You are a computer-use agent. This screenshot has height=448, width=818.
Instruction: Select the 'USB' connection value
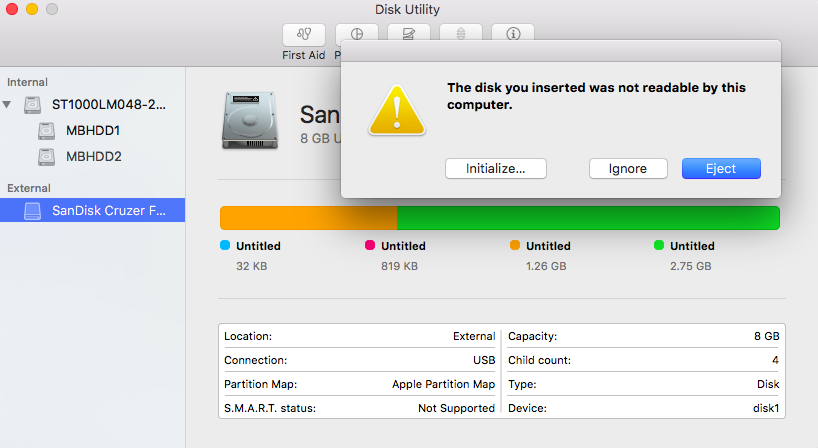(x=484, y=360)
